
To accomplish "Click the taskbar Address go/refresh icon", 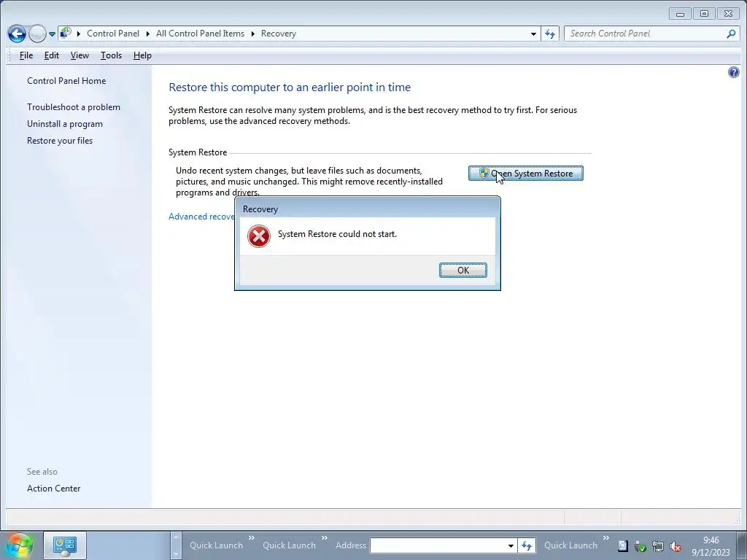I will click(x=527, y=545).
